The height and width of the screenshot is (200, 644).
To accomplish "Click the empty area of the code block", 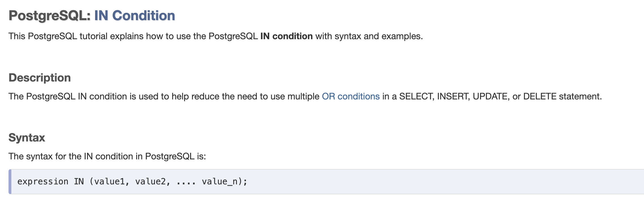I will (x=426, y=182).
